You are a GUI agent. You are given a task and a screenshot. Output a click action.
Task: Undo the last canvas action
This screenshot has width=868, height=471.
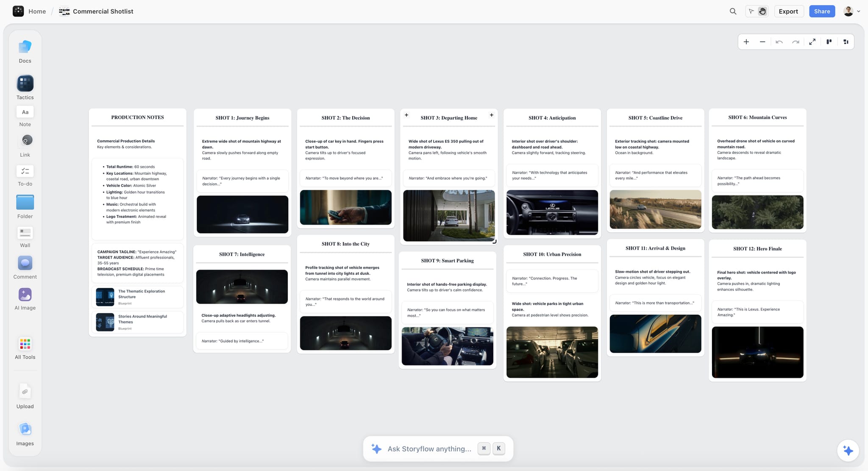coord(779,42)
